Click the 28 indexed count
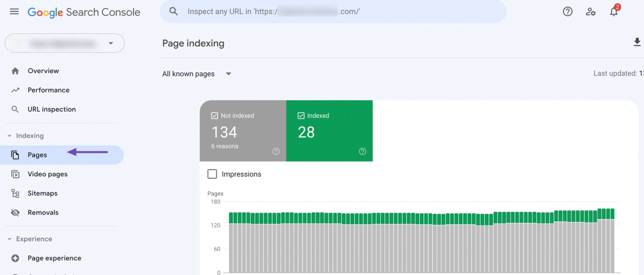Image resolution: width=644 pixels, height=275 pixels. point(306,132)
